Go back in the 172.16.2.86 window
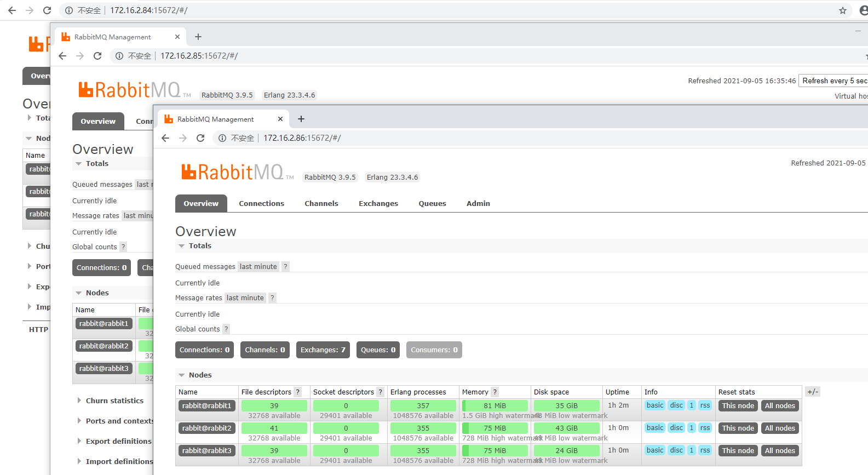This screenshot has height=475, width=868. (x=165, y=138)
